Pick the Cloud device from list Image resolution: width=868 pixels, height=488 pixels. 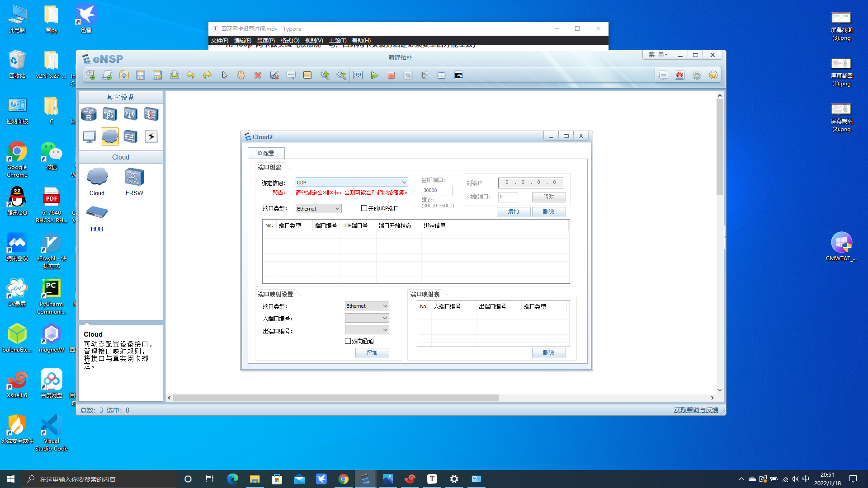[97, 182]
